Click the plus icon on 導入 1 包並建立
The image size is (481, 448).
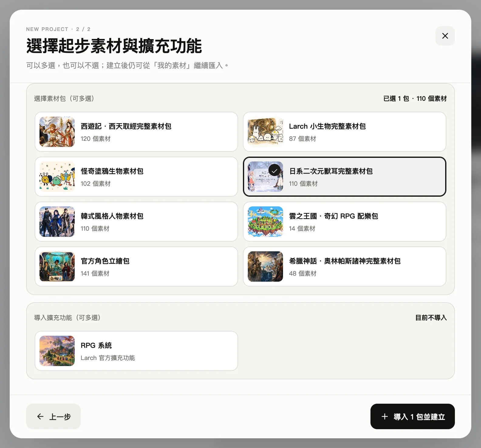[384, 416]
